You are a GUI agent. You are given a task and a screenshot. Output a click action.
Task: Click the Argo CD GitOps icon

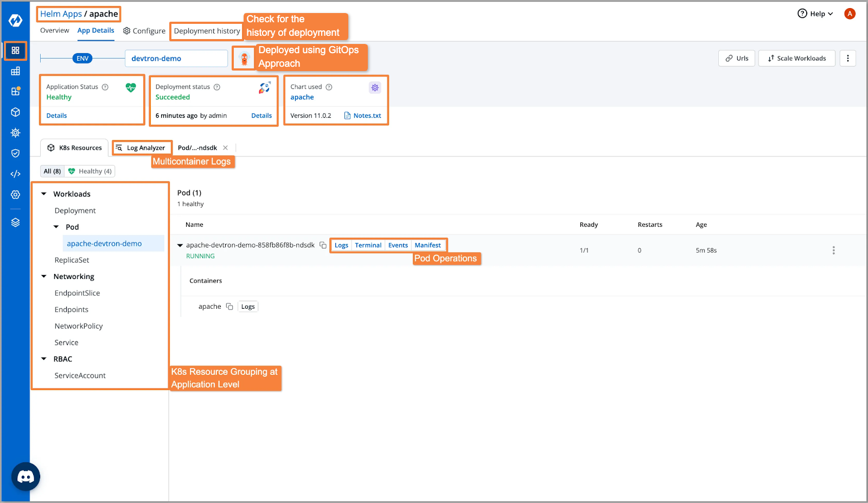244,58
